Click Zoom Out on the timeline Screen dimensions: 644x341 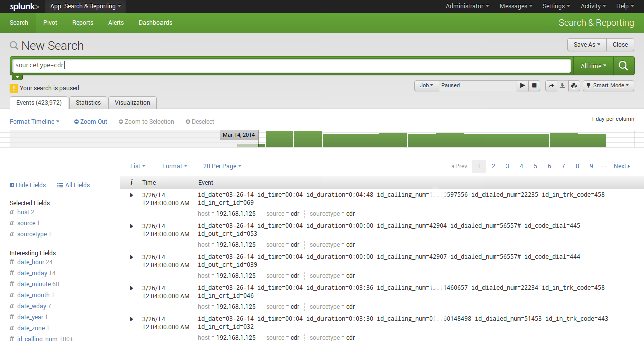click(x=91, y=122)
